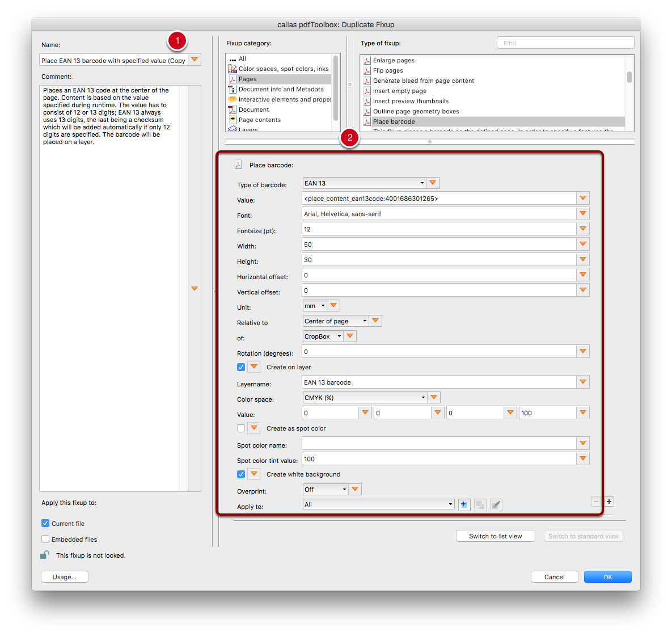Click variable triangle next to Overprint dropdown
672x636 pixels.
[356, 489]
